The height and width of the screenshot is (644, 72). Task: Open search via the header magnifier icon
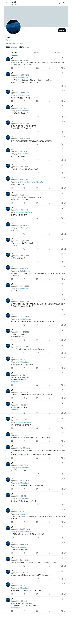[x=64, y=3]
